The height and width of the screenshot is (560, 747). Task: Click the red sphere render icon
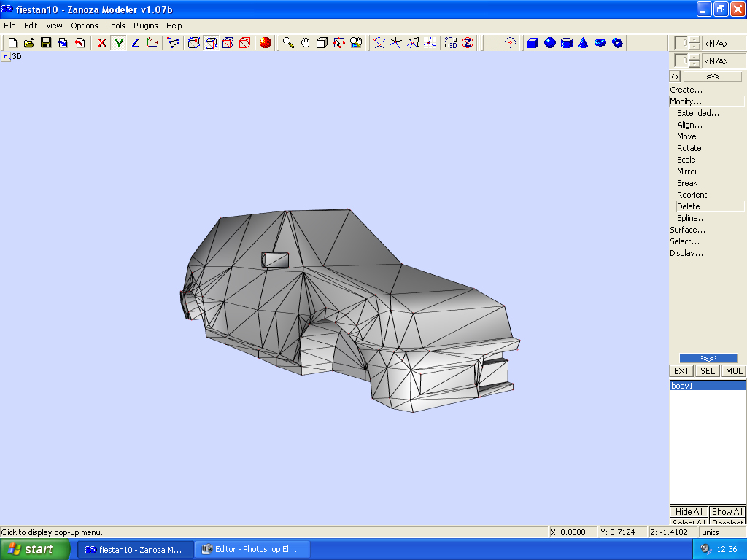tap(266, 43)
